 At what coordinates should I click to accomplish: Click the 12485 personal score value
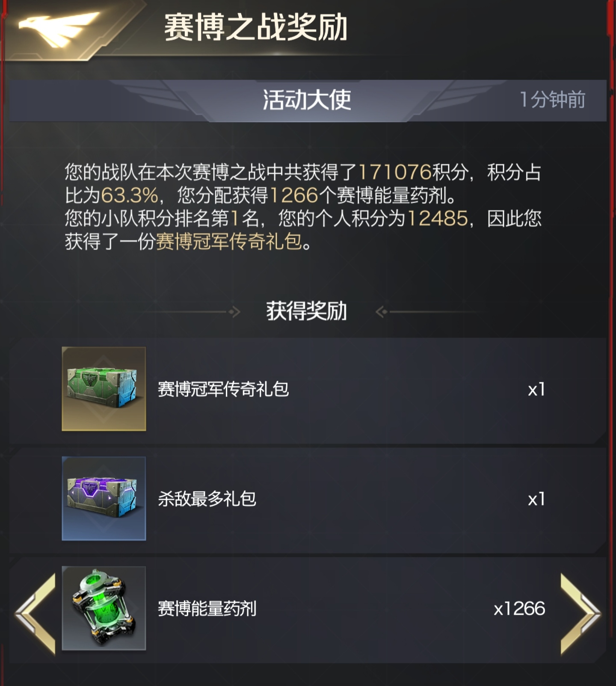tap(437, 219)
